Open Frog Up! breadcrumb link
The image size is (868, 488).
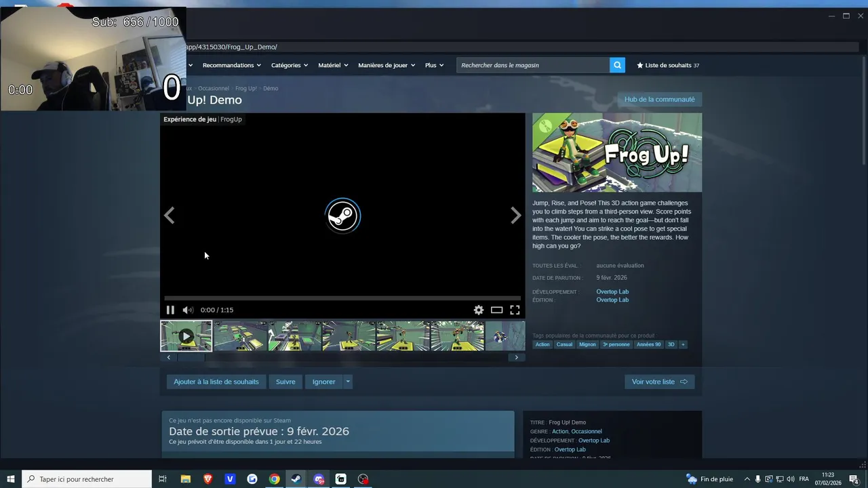(x=246, y=88)
